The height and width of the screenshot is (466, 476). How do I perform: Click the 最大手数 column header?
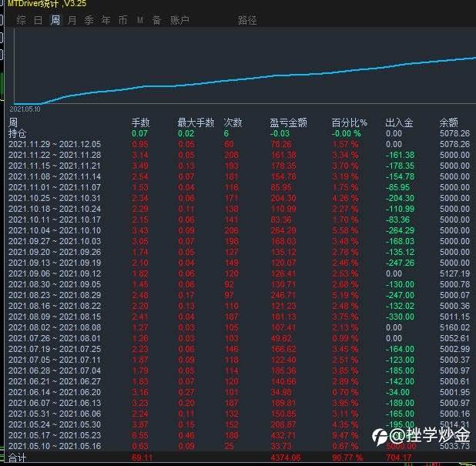pos(196,122)
